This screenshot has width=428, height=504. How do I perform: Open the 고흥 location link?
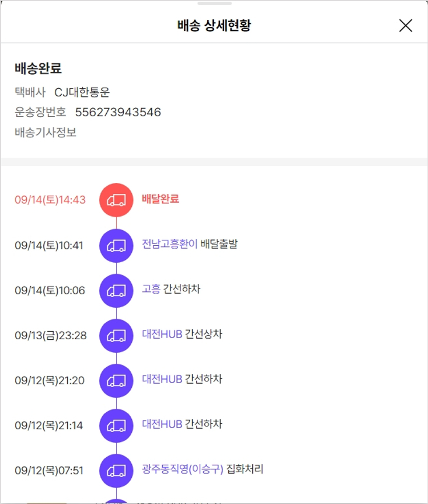151,289
